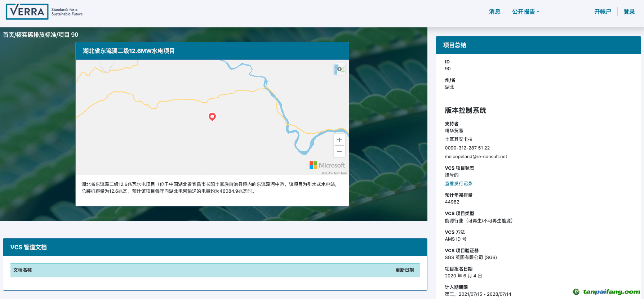Open the map style picker icon
Viewport: 644px width, 299px height.
coord(339,69)
